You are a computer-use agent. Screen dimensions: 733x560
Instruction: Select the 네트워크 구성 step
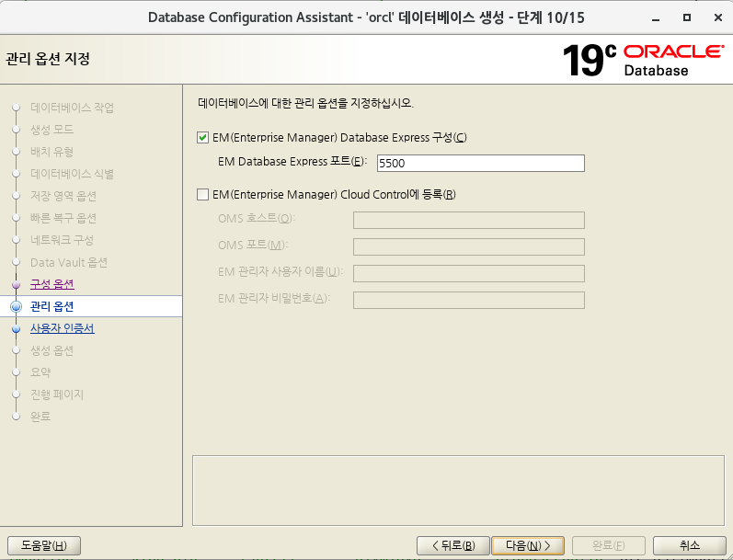(x=62, y=240)
